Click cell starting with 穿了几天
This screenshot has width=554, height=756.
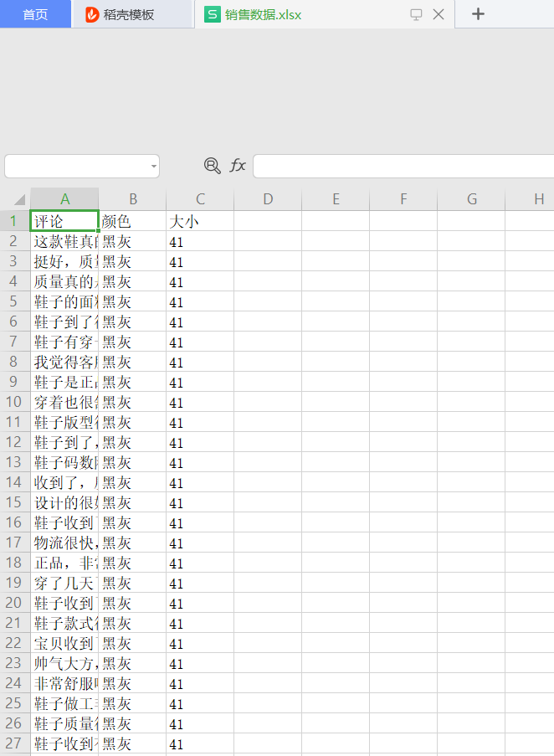[x=64, y=583]
